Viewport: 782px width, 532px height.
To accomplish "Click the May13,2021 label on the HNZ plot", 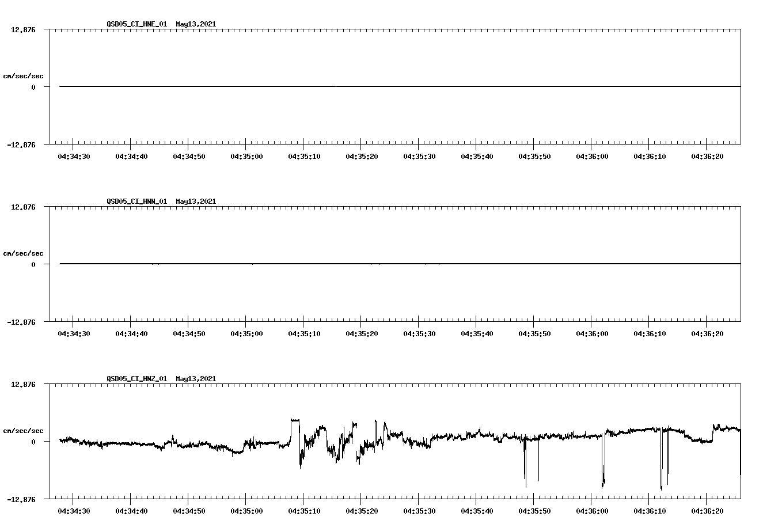I will 195,379.
